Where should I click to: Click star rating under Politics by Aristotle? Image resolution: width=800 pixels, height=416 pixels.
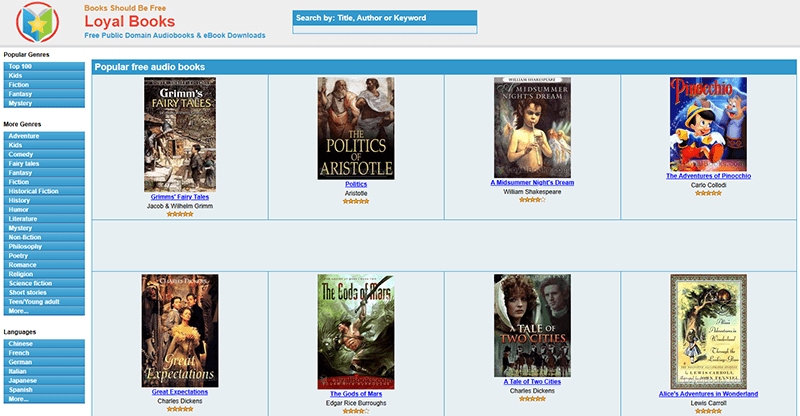point(356,202)
